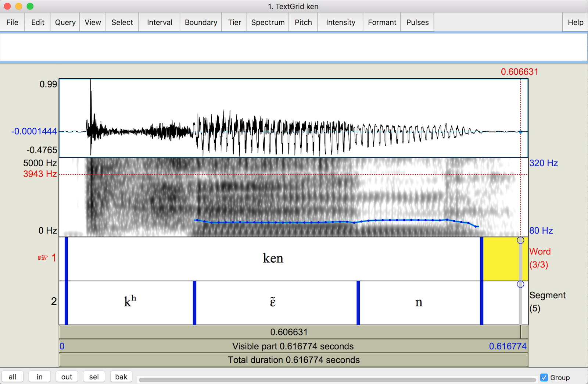588x384 pixels.
Task: Click the sel button to zoom to selection
Action: pos(94,376)
